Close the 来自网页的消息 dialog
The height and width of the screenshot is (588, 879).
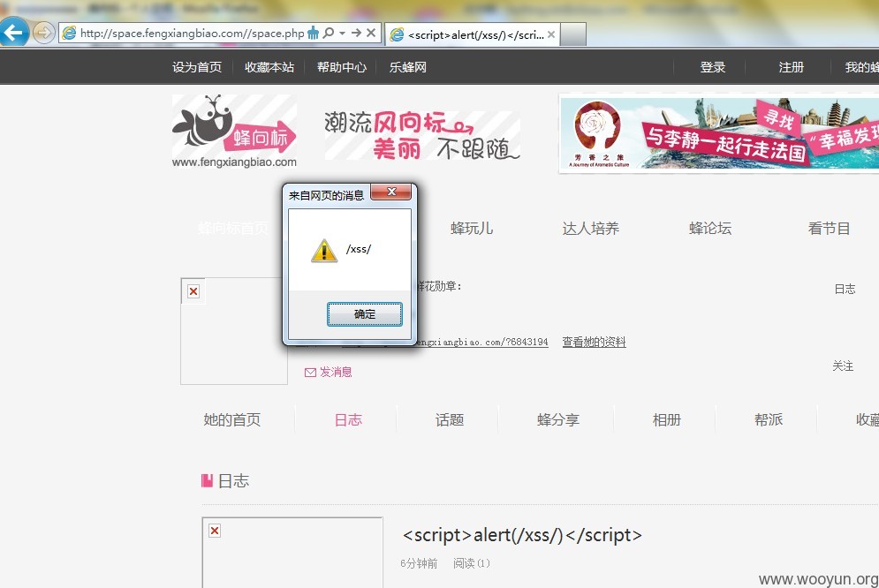click(x=391, y=192)
